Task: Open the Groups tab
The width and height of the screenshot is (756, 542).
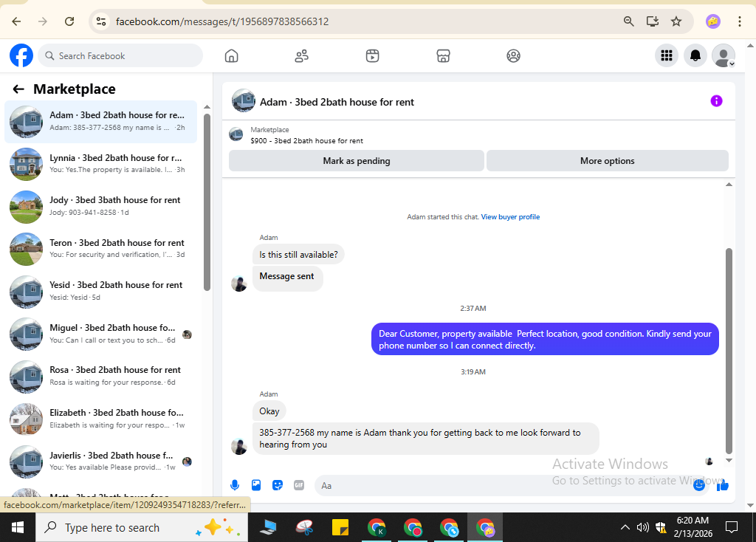Action: 514,56
